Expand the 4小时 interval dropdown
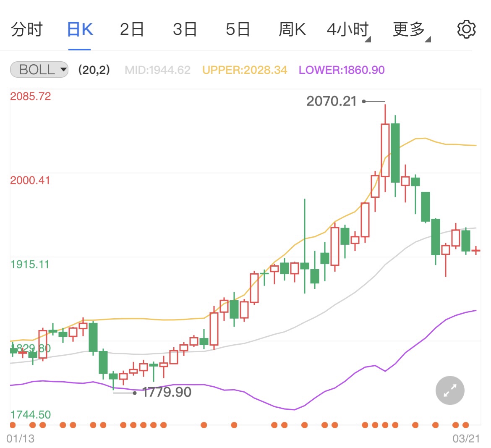Image resolution: width=491 pixels, height=448 pixels. pos(347,29)
